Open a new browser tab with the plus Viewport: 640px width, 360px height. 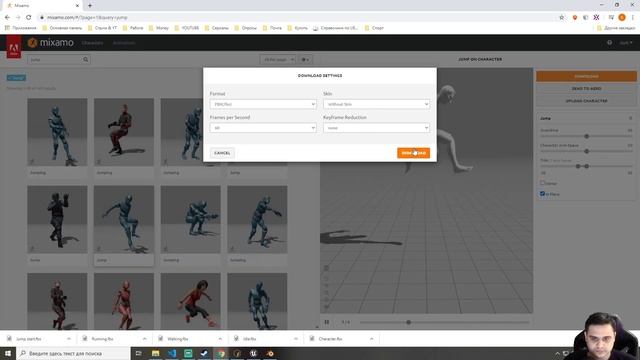pyautogui.click(x=90, y=6)
